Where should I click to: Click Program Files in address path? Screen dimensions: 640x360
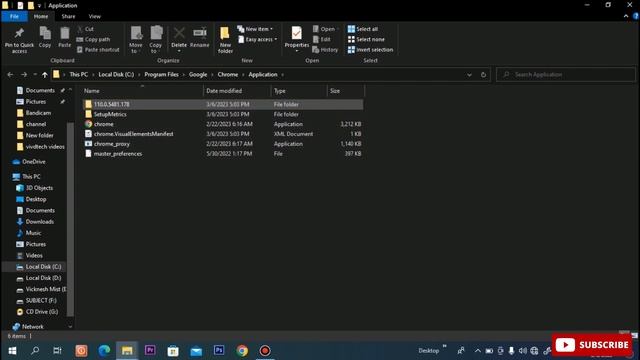[x=161, y=75]
